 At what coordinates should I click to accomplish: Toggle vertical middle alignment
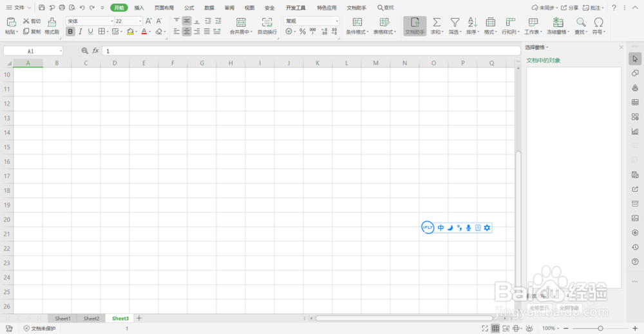coord(187,21)
